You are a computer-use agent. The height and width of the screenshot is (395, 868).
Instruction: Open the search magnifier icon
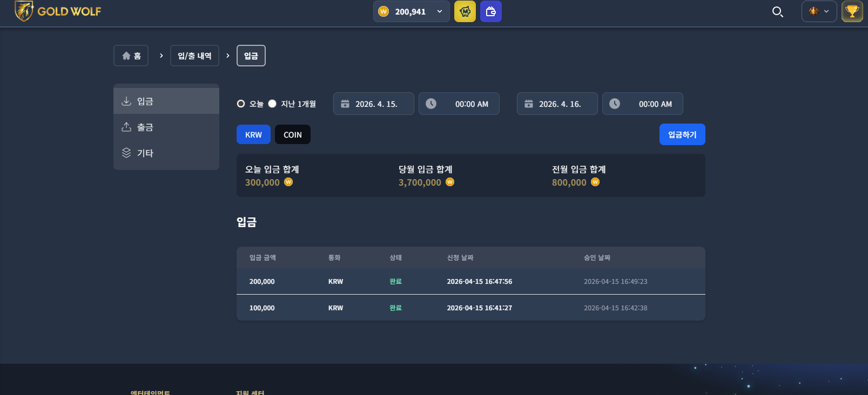pos(777,11)
